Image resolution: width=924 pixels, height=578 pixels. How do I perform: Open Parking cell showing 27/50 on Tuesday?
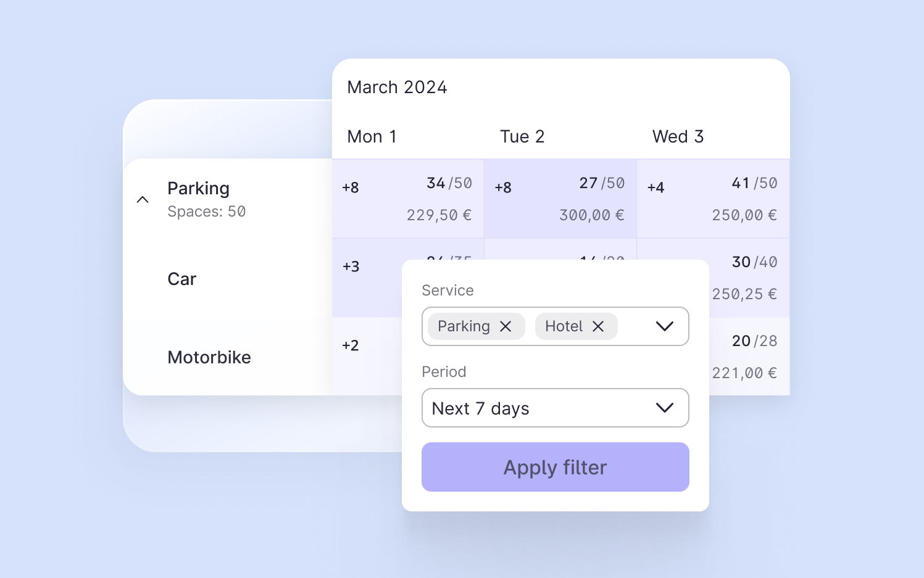(560, 199)
